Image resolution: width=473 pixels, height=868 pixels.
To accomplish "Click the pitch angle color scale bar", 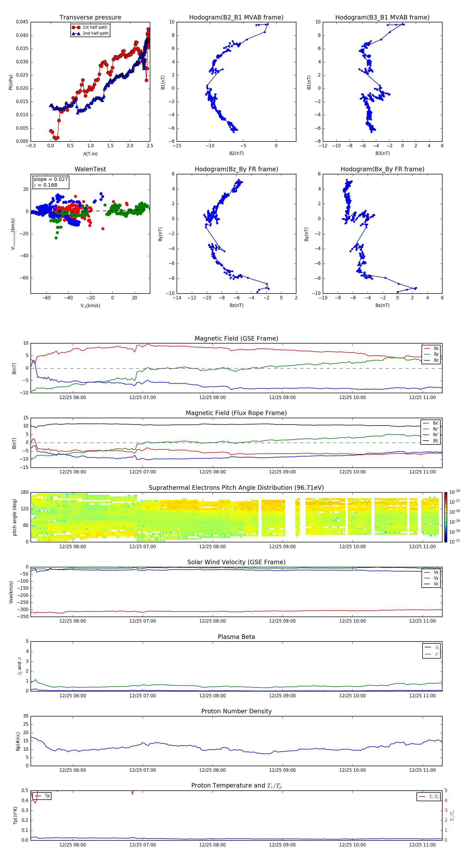I will click(446, 517).
